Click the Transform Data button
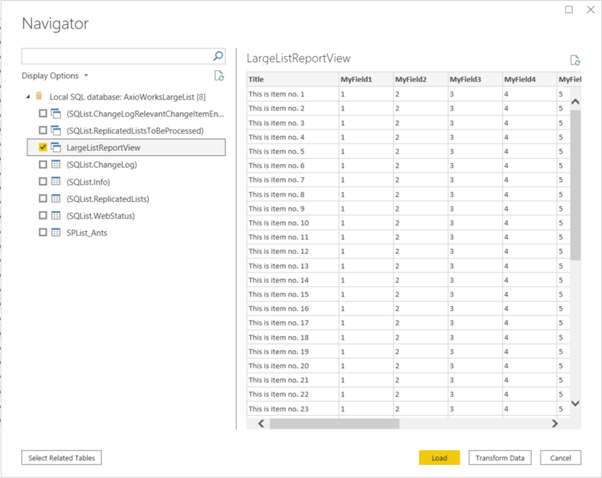Screen dimensions: 602x478 click(500, 457)
